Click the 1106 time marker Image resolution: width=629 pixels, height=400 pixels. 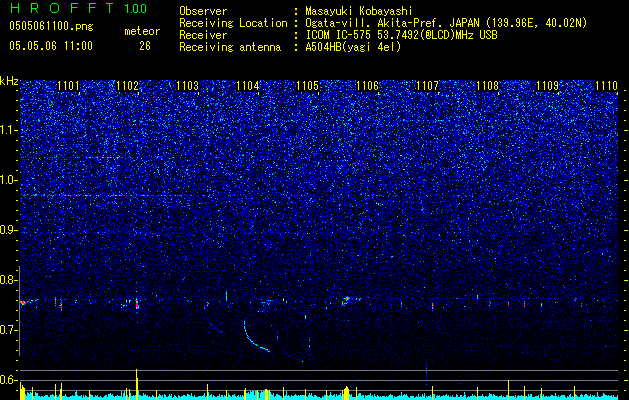pyautogui.click(x=367, y=85)
